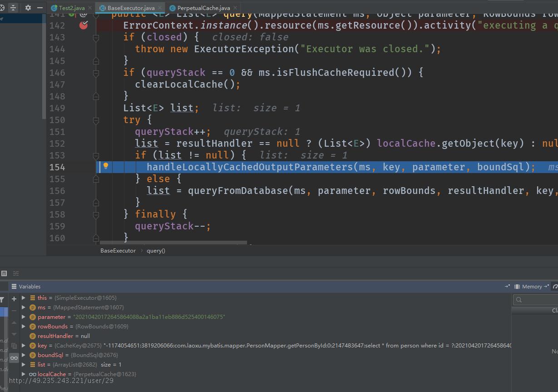Click the filter funnel icon in Frames
Screen dimensions: 558x392
[2, 299]
